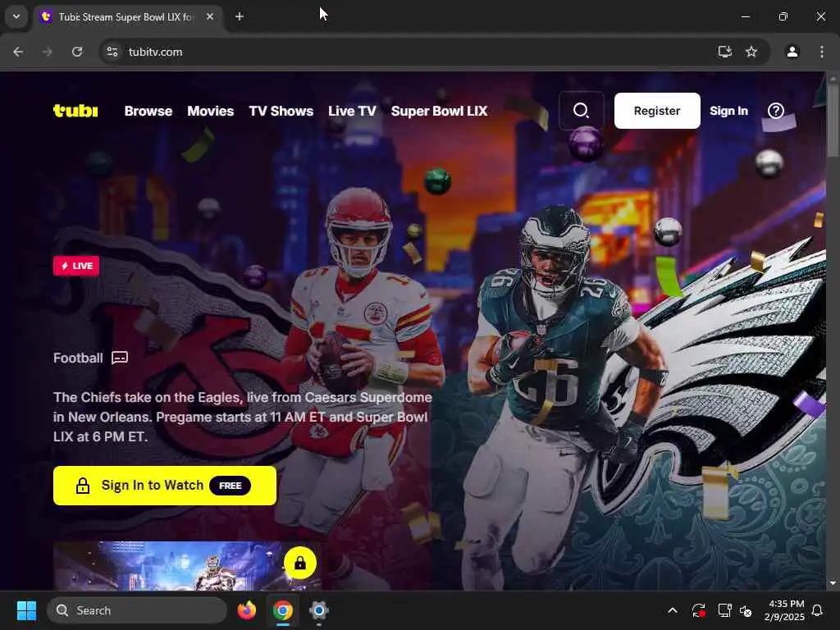Bookmark this page with the star
The image size is (840, 630).
tap(751, 52)
